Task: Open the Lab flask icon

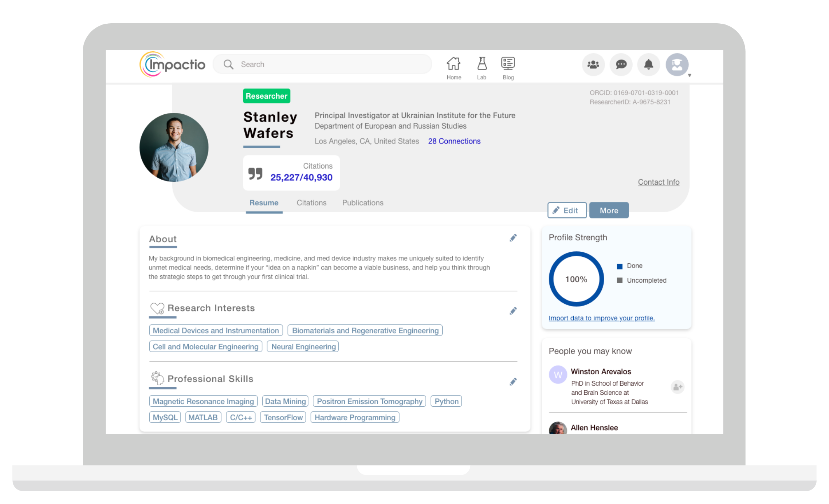Action: click(x=482, y=64)
